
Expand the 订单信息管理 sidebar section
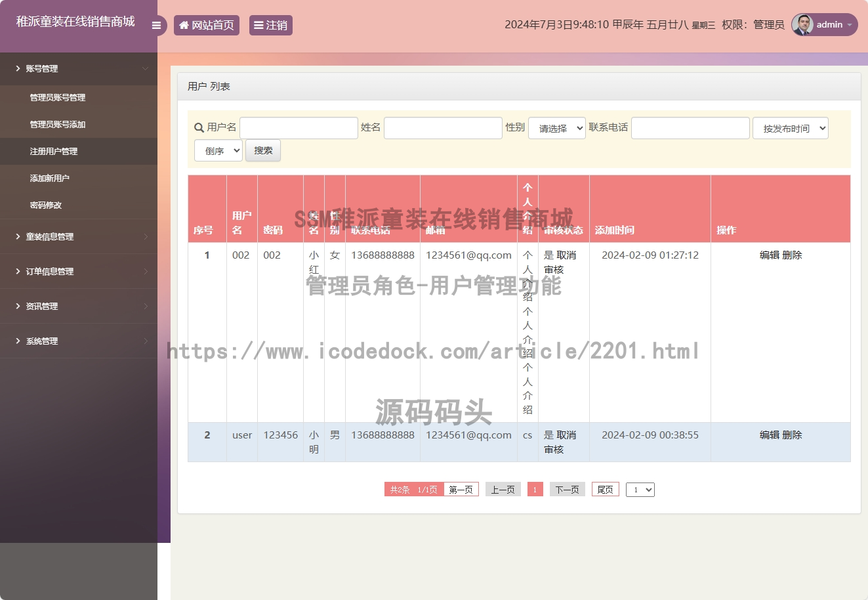pyautogui.click(x=79, y=271)
